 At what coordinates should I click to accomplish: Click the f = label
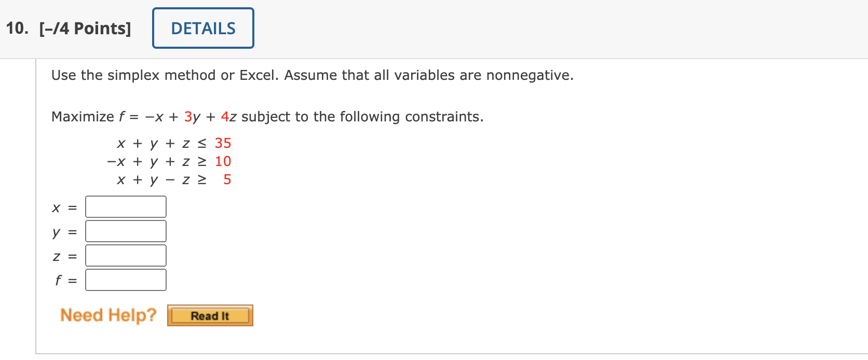pyautogui.click(x=65, y=280)
